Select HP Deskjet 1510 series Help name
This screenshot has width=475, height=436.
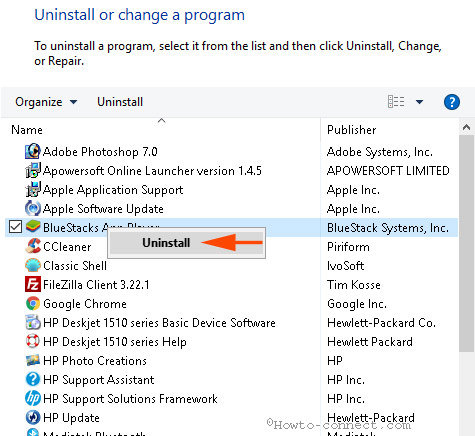coord(115,342)
